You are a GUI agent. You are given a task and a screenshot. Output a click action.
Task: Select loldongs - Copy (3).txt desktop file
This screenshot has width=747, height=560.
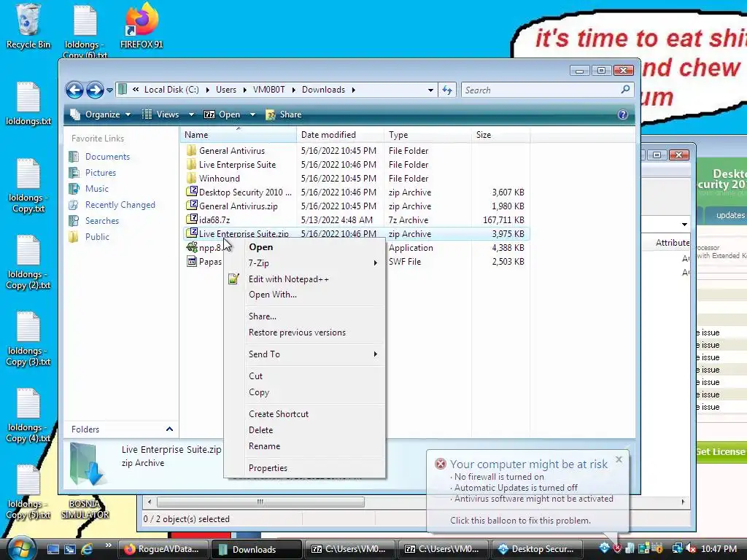[x=28, y=338]
